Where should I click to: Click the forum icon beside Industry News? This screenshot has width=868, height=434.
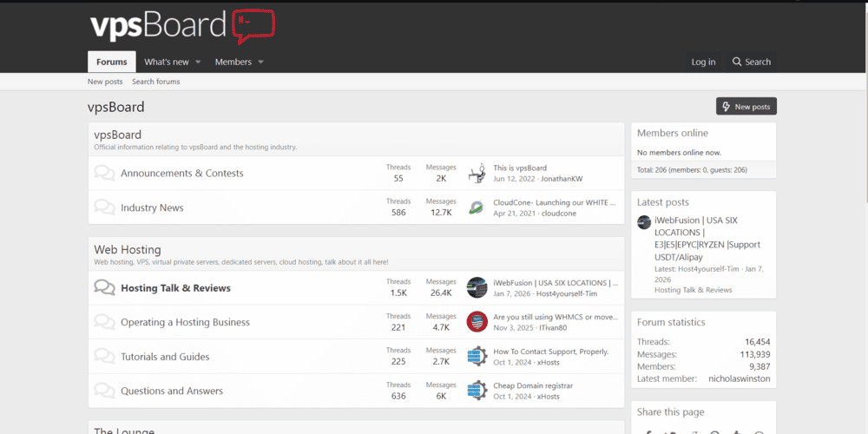(x=104, y=207)
